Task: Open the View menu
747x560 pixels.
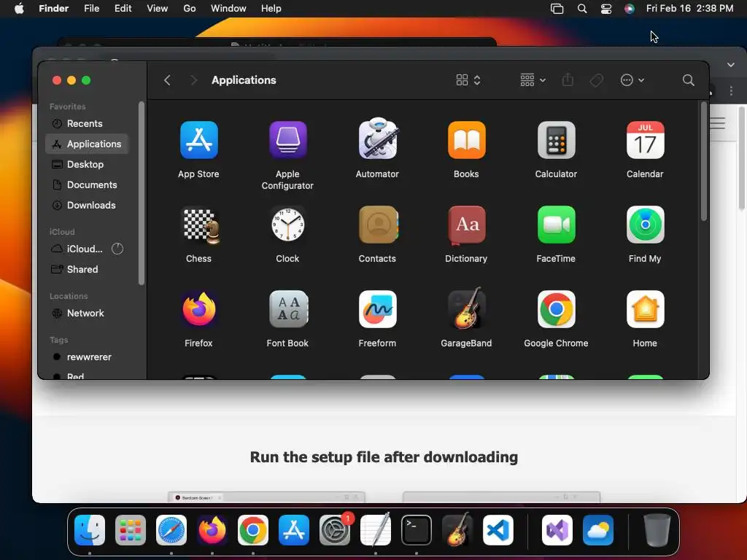Action: [158, 9]
